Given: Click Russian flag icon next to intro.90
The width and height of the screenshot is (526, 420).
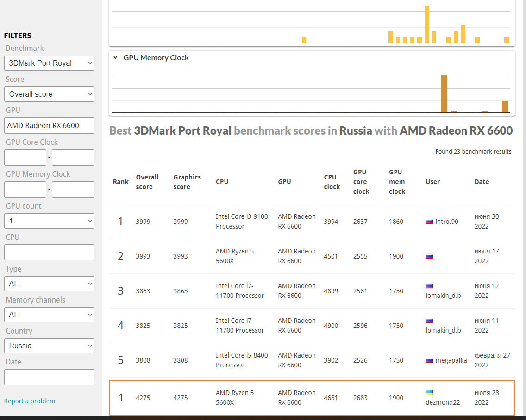Looking at the screenshot, I should pyautogui.click(x=429, y=222).
